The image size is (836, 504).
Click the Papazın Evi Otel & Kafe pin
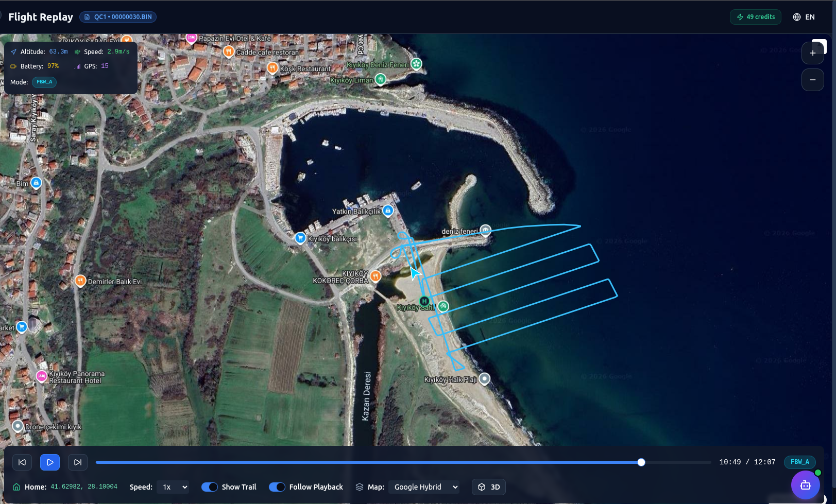pos(191,38)
